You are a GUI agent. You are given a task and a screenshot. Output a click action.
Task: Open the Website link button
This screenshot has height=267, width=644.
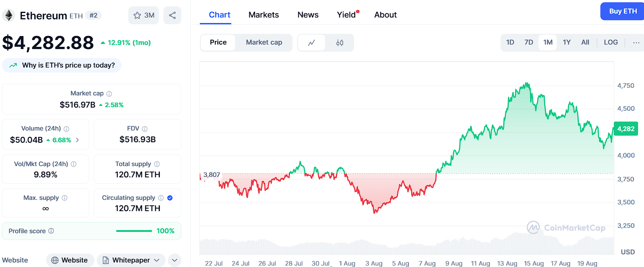pyautogui.click(x=70, y=260)
